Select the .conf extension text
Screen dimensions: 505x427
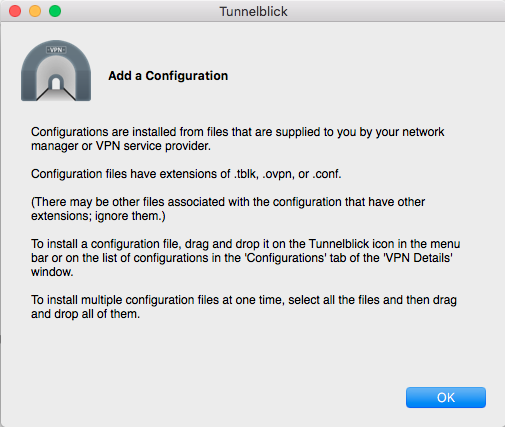327,174
